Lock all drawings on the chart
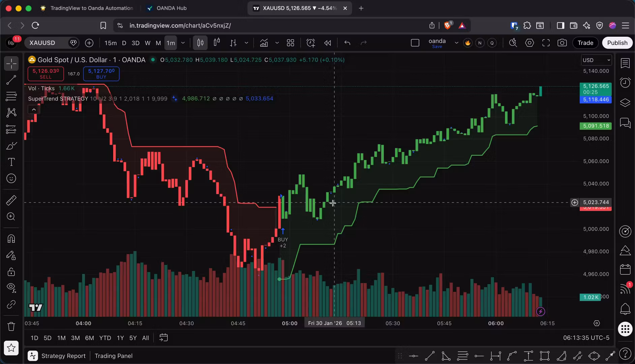This screenshot has width=635, height=364. pyautogui.click(x=11, y=272)
